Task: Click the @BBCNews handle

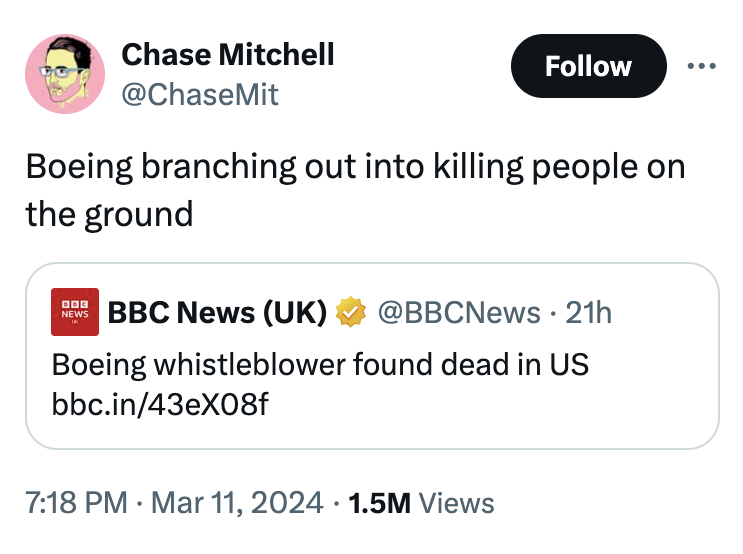Action: [458, 313]
